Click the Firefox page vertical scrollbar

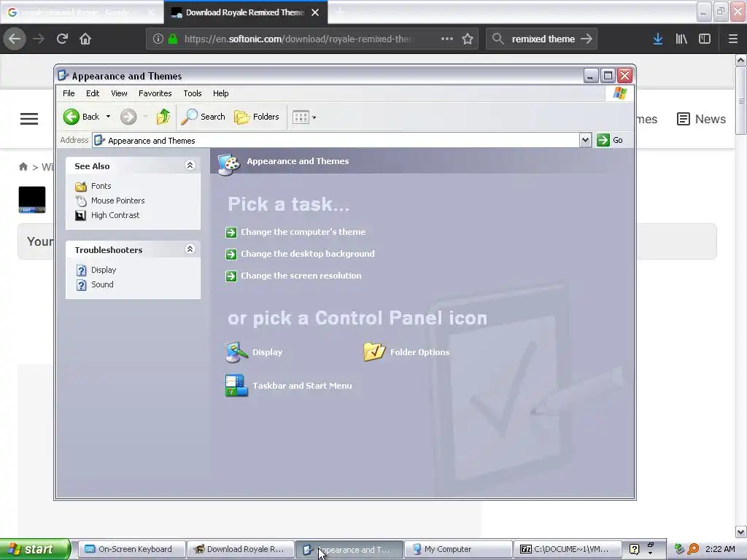tap(740, 295)
